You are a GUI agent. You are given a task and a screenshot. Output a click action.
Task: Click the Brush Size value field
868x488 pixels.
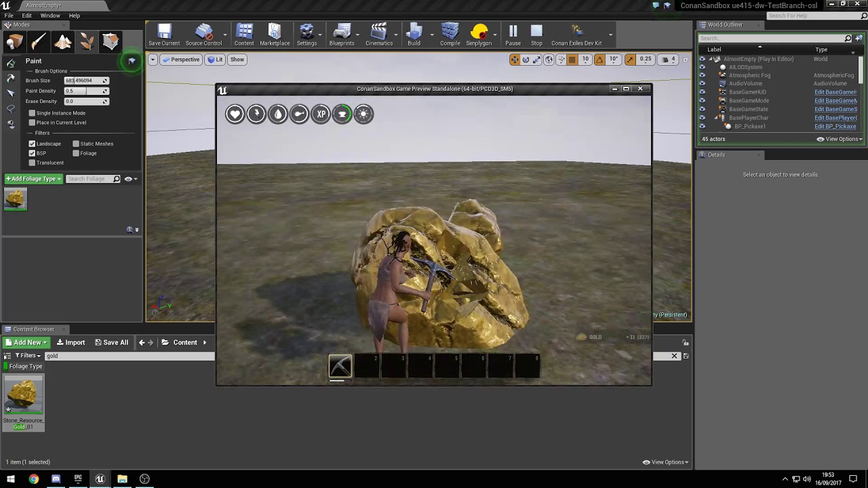(85, 81)
